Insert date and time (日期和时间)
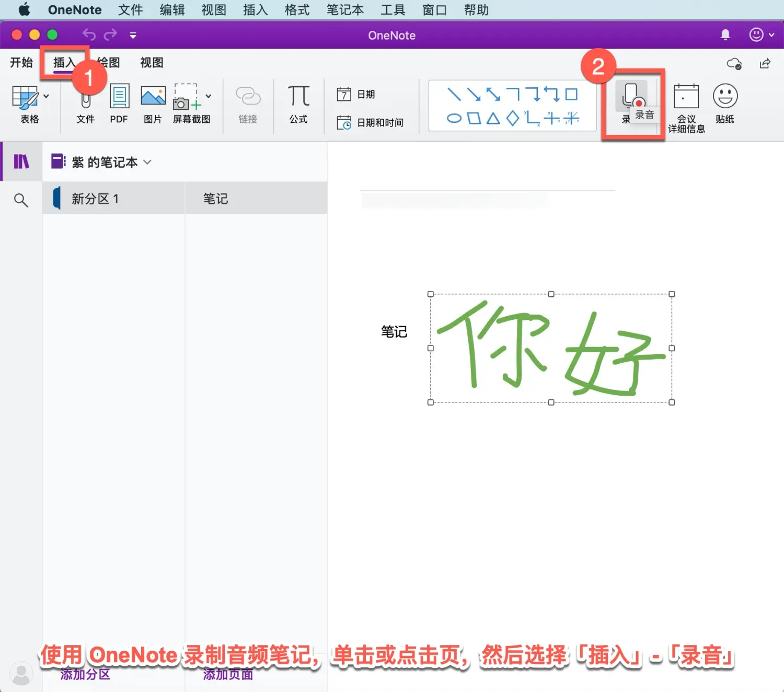The image size is (784, 692). click(x=372, y=122)
